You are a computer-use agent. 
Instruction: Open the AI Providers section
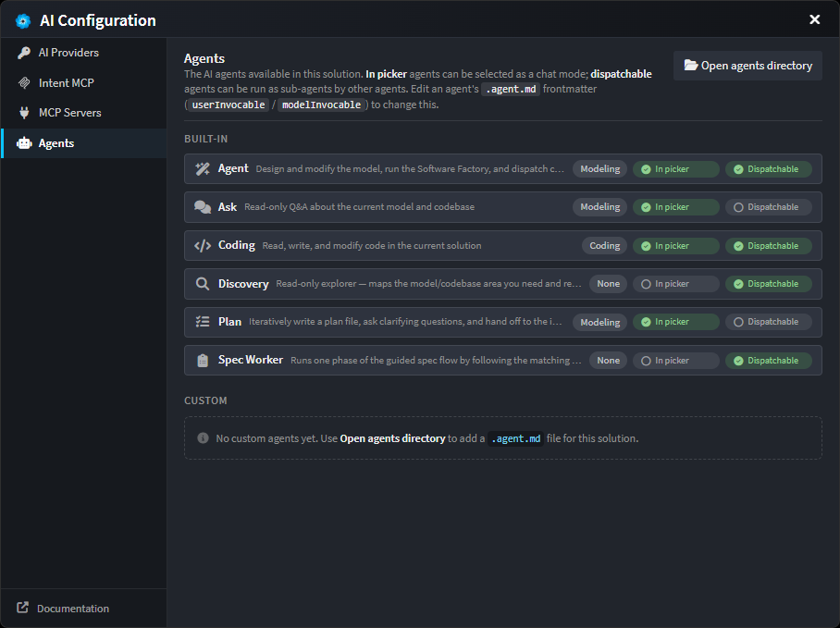point(84,53)
